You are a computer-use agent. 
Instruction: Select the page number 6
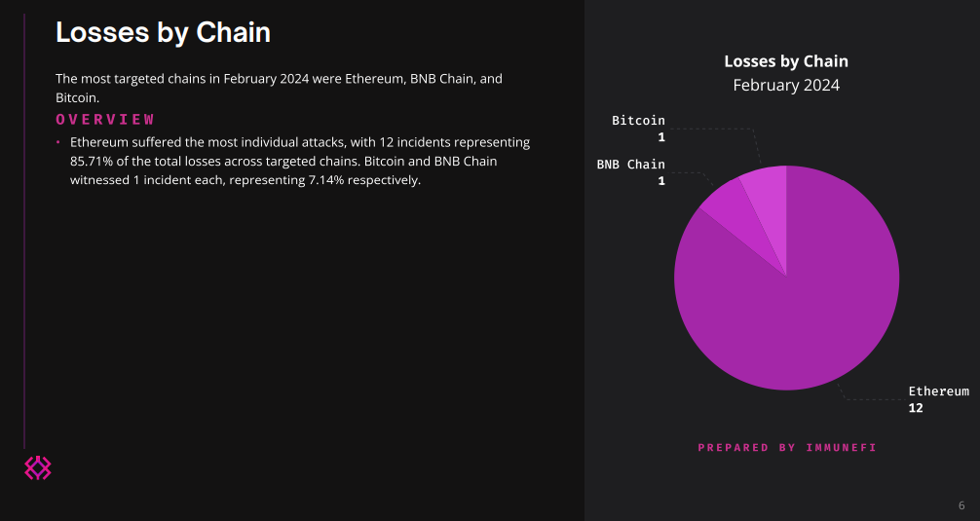(961, 505)
